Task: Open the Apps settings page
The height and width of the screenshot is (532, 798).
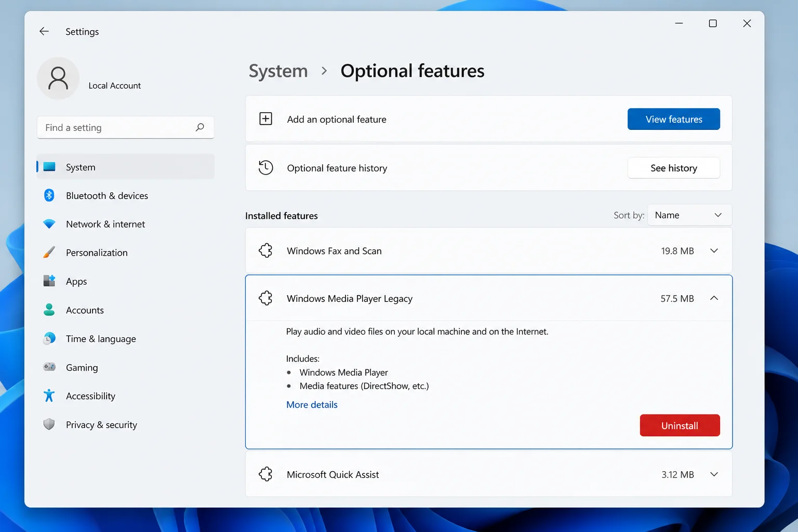Action: tap(125, 281)
